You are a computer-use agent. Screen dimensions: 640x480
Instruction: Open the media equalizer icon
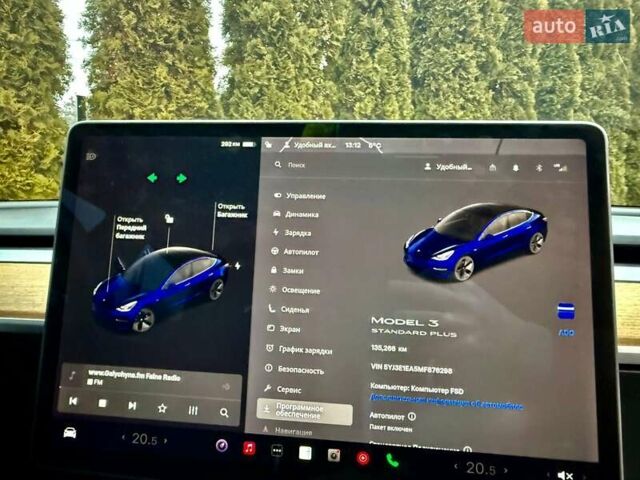coord(193,409)
